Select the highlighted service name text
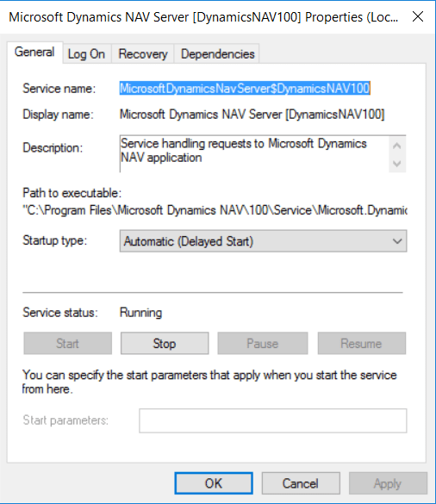 coord(245,88)
